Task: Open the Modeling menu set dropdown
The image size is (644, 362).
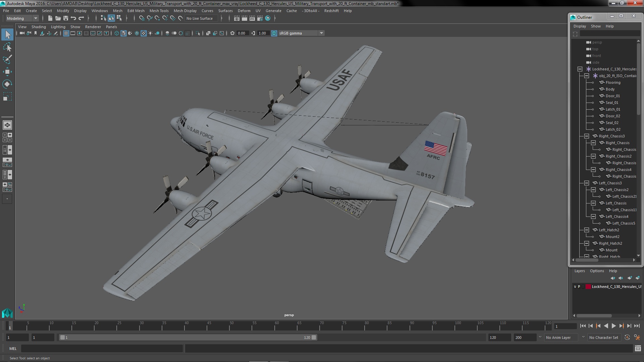Action: [x=22, y=18]
